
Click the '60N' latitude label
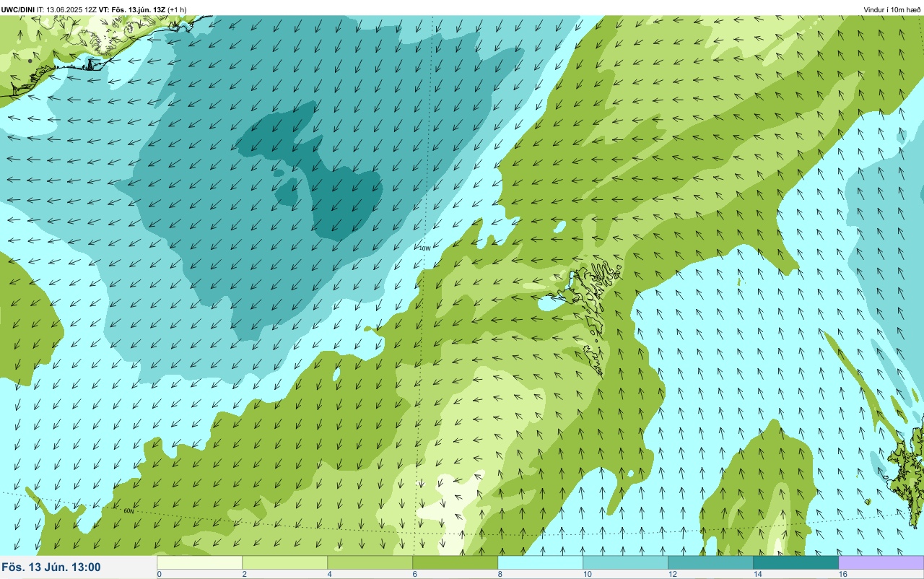click(128, 511)
